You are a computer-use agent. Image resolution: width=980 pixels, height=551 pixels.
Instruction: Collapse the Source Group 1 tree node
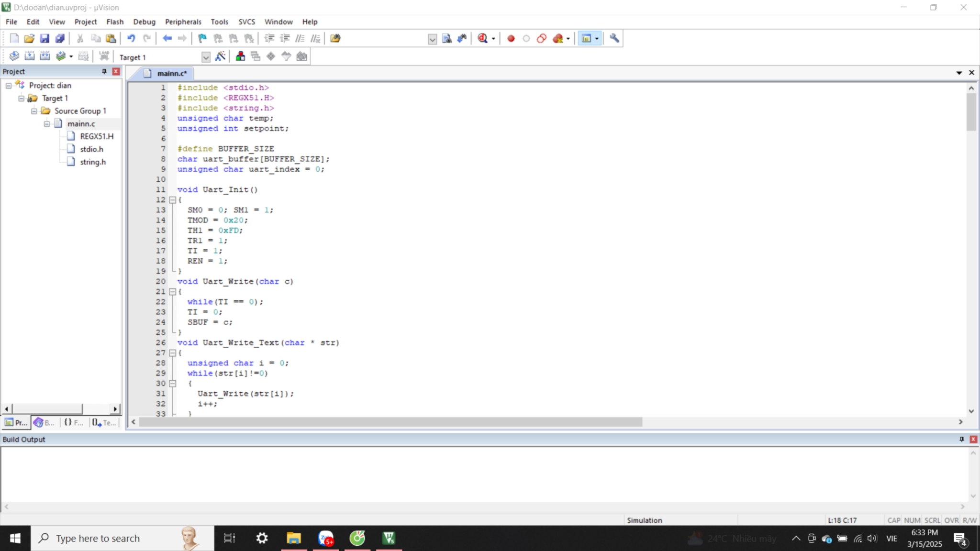click(x=34, y=111)
